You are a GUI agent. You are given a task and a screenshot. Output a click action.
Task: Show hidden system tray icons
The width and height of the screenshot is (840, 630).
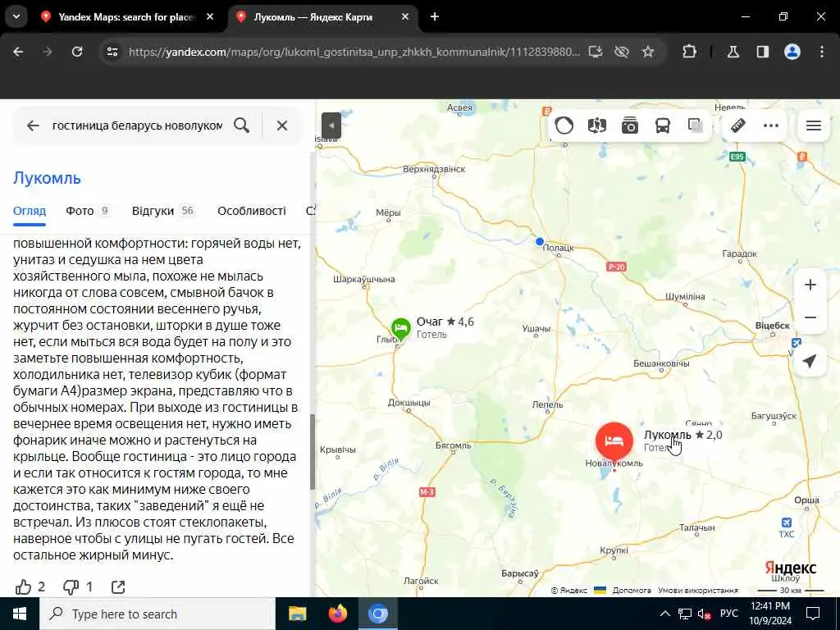(x=664, y=614)
